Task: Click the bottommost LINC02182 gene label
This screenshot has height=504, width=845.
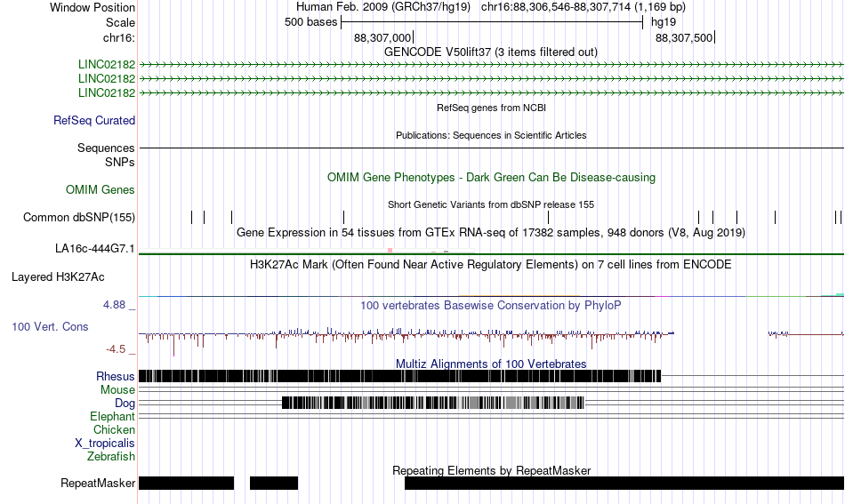Action: [x=107, y=92]
